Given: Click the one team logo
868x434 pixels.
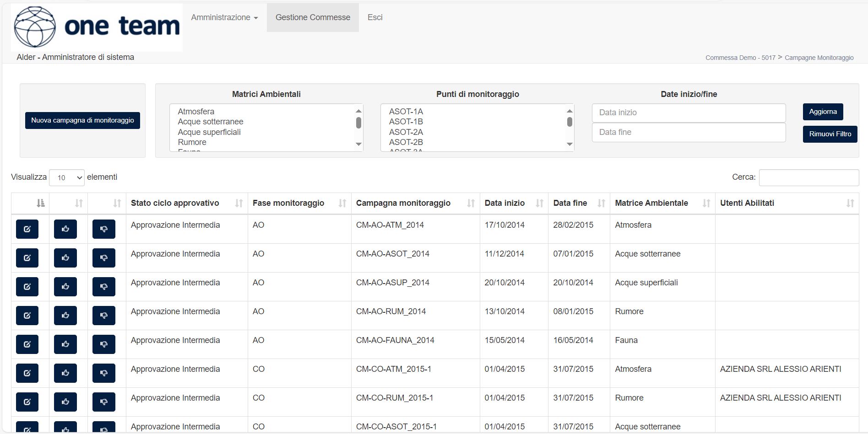Looking at the screenshot, I should [97, 27].
